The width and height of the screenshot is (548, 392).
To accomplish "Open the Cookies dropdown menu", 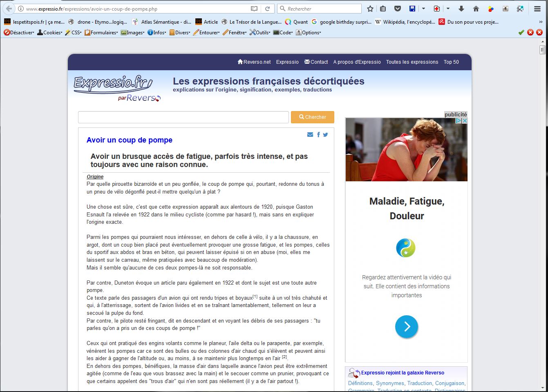I will click(x=50, y=32).
